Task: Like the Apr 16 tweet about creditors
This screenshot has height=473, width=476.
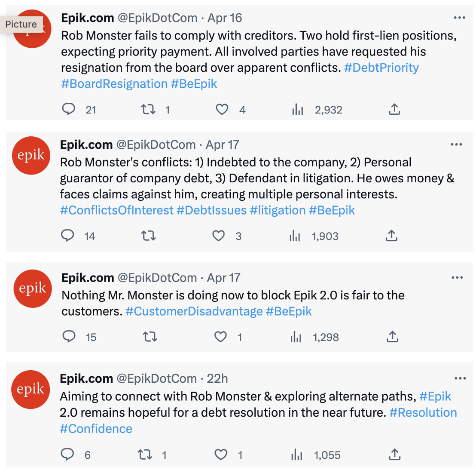Action: (x=222, y=109)
